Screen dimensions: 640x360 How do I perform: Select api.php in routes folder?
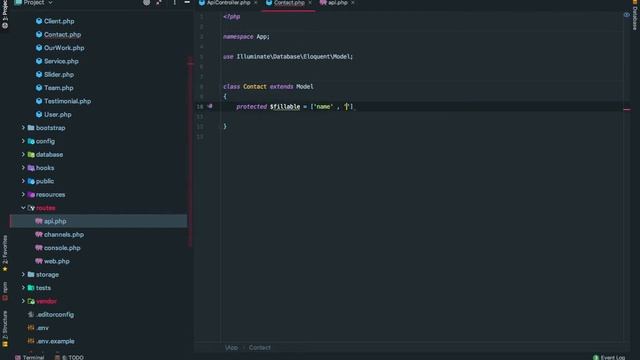click(x=55, y=221)
